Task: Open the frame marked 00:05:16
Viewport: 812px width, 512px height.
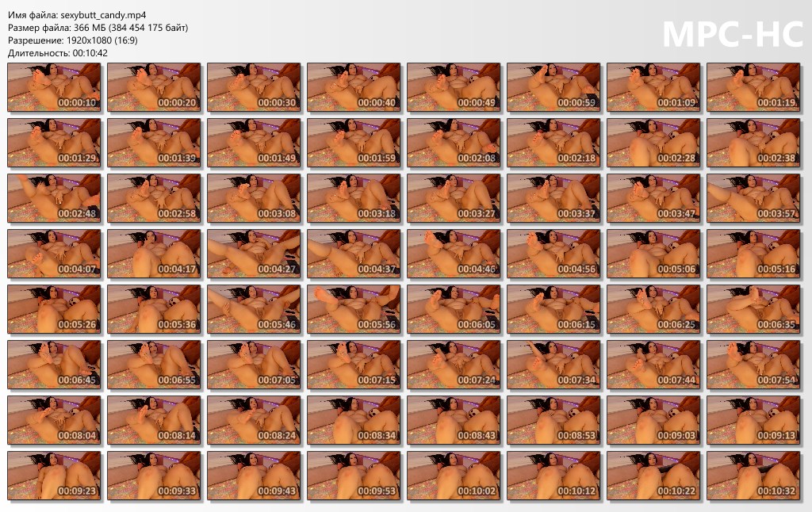Action: click(753, 254)
